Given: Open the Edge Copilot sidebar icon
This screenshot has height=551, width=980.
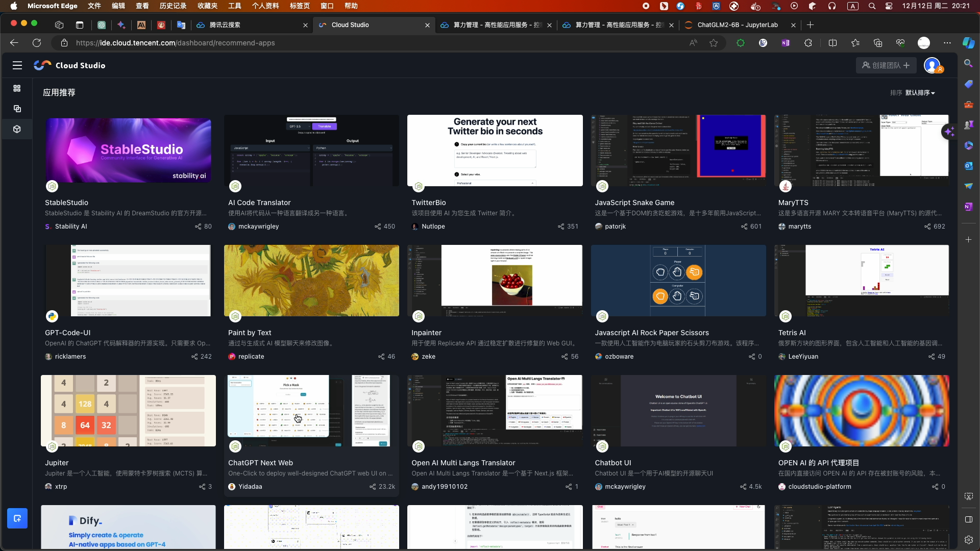Looking at the screenshot, I should [x=968, y=43].
